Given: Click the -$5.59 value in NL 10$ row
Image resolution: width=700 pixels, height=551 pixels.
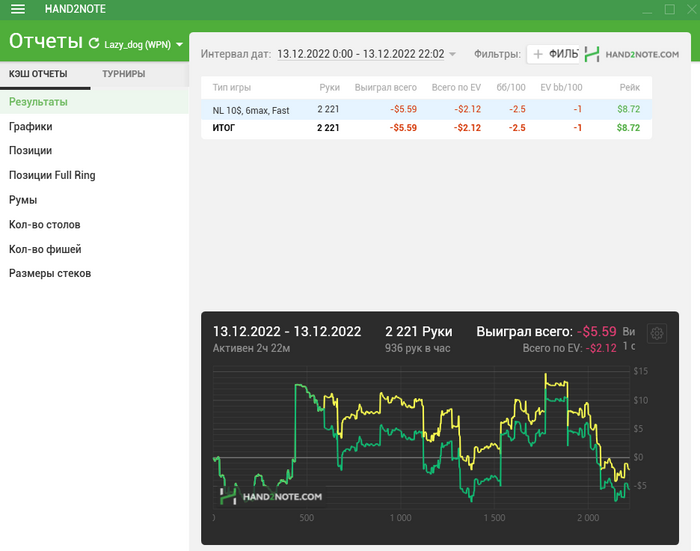Looking at the screenshot, I should [x=403, y=109].
